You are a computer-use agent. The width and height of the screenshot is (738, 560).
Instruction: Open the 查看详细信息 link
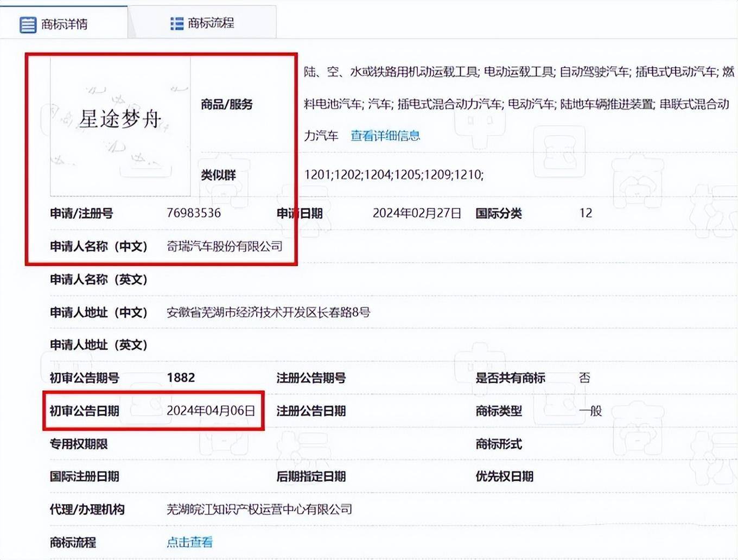point(384,136)
